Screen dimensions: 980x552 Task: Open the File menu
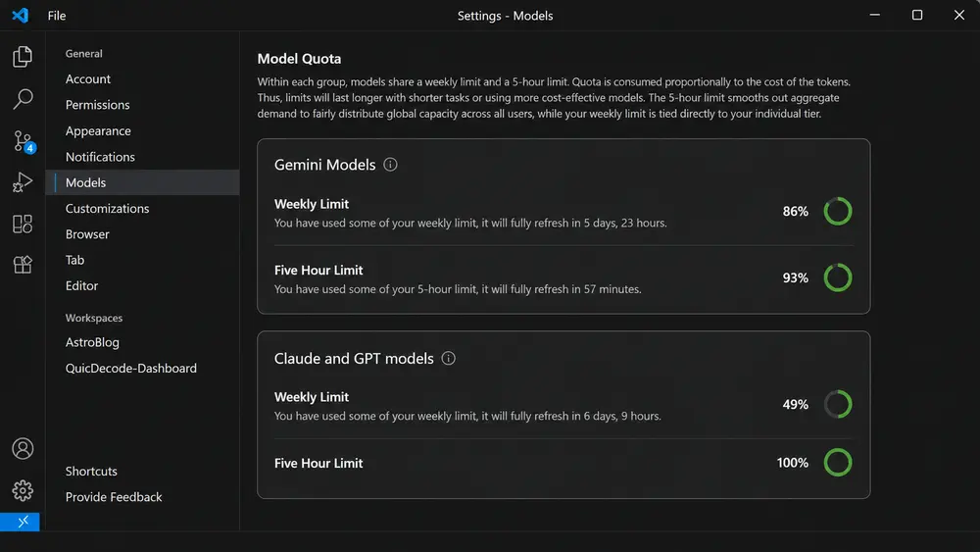point(56,16)
